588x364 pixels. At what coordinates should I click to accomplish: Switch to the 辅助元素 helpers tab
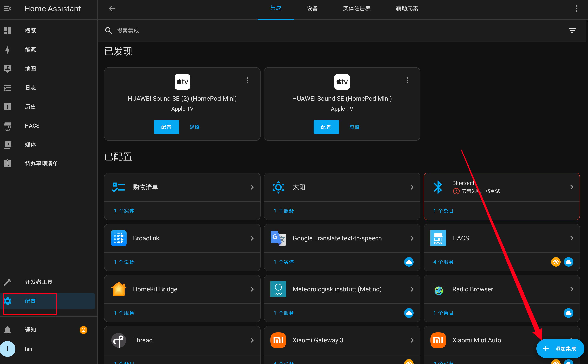(407, 9)
